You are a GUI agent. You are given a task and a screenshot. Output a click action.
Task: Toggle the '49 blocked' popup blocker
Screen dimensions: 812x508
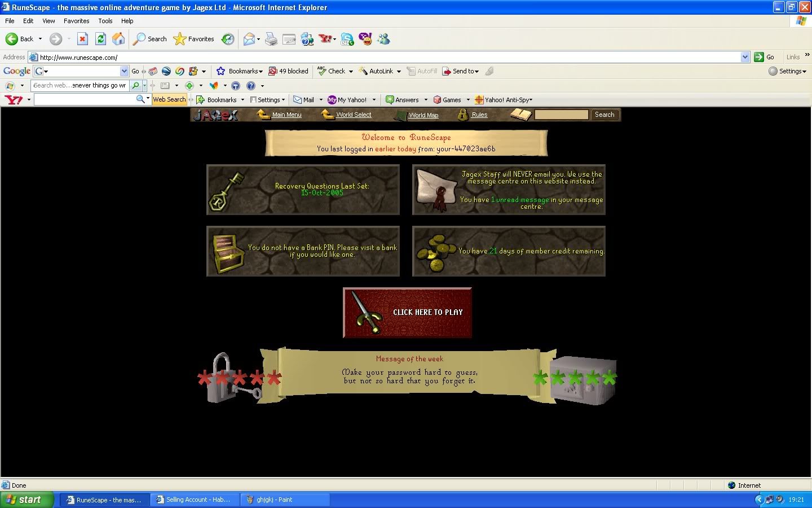288,71
